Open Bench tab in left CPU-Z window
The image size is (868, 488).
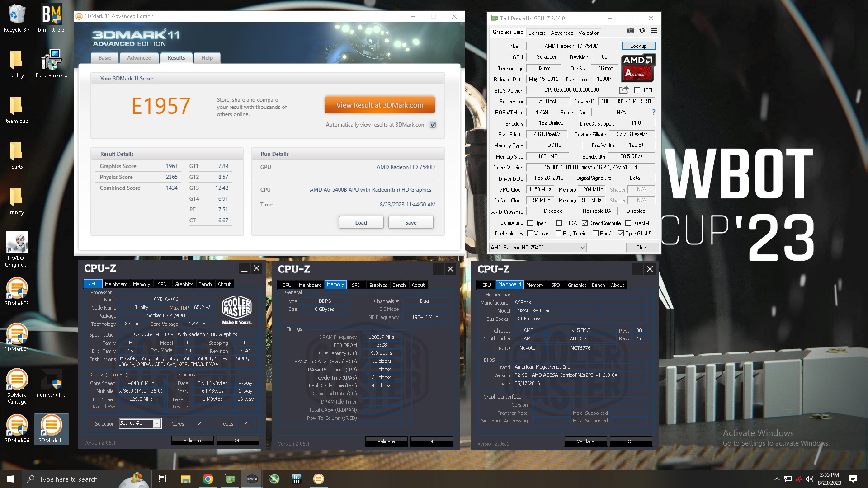[205, 284]
